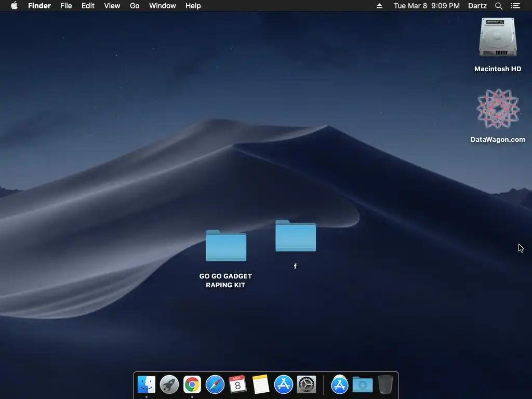532x399 pixels.
Task: Select the Macintosh HD drive icon
Action: coord(498,37)
